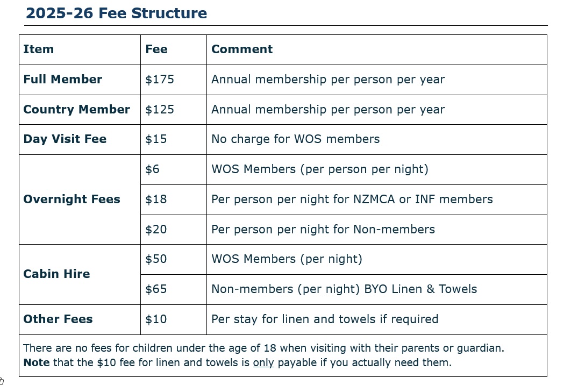Click the $175 fee cell
The height and width of the screenshot is (392, 564).
(x=160, y=80)
